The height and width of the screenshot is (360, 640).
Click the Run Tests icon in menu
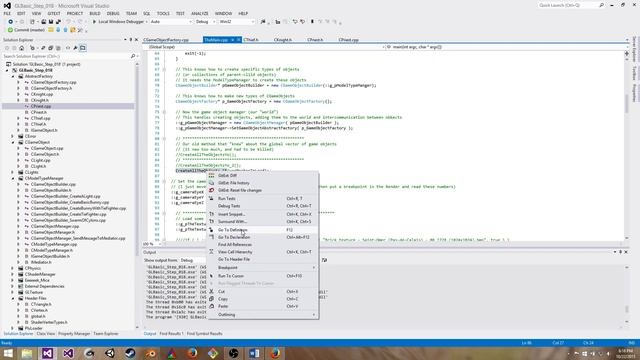click(x=211, y=198)
